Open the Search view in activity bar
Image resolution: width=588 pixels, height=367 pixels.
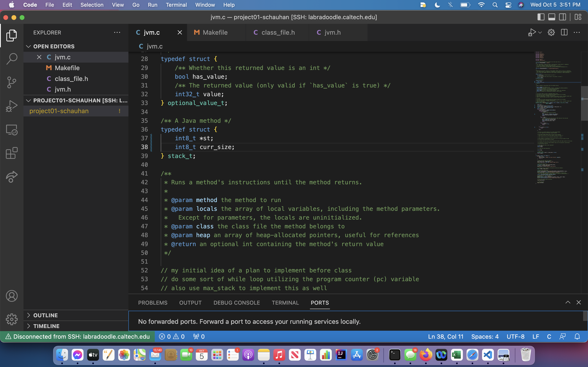[12, 59]
